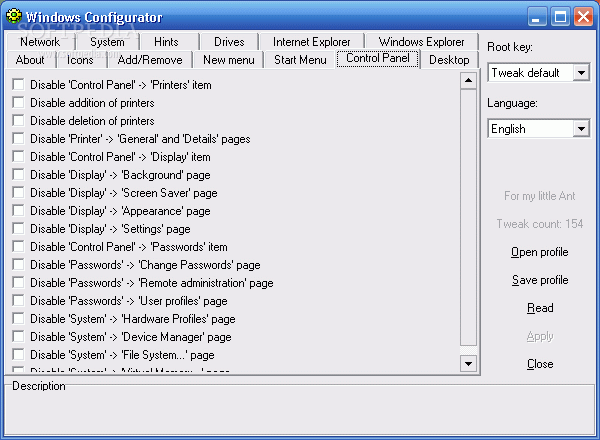Go to the Drives tab
Viewport: 600px width, 440px height.
pyautogui.click(x=229, y=42)
